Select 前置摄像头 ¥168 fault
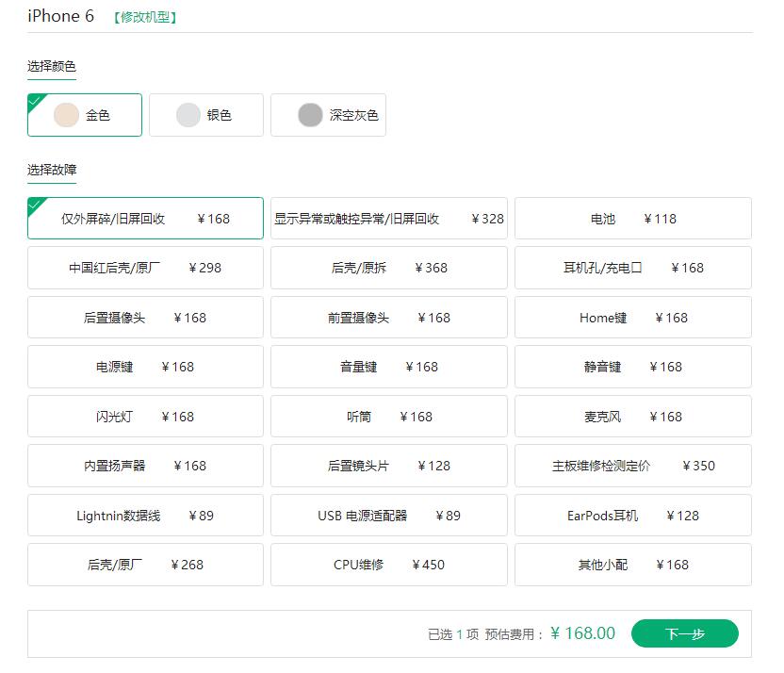Viewport: 784px width, 673px height. click(389, 318)
